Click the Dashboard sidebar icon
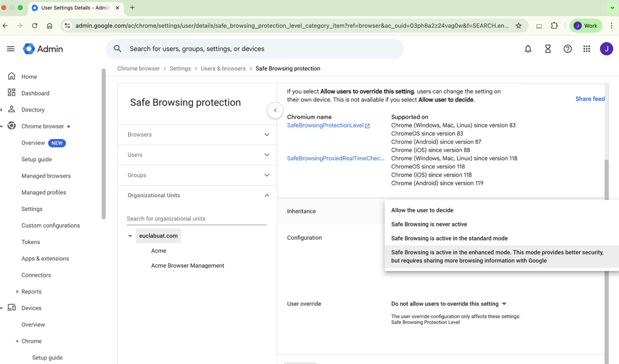The height and width of the screenshot is (364, 619). (12, 93)
